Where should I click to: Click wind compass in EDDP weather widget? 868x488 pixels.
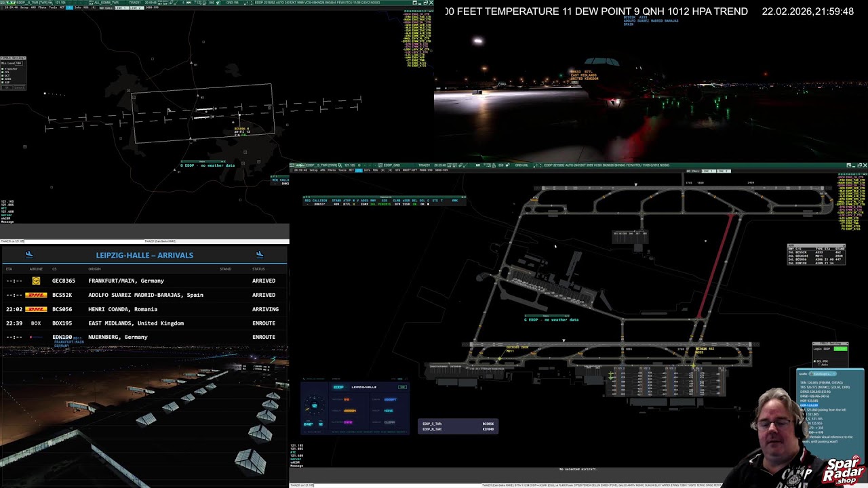click(x=314, y=405)
